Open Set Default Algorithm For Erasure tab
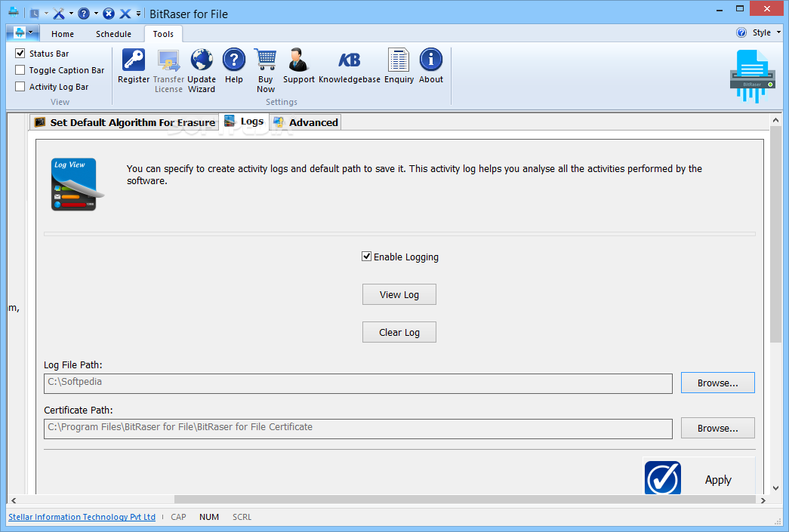Image resolution: width=789 pixels, height=532 pixels. click(125, 122)
